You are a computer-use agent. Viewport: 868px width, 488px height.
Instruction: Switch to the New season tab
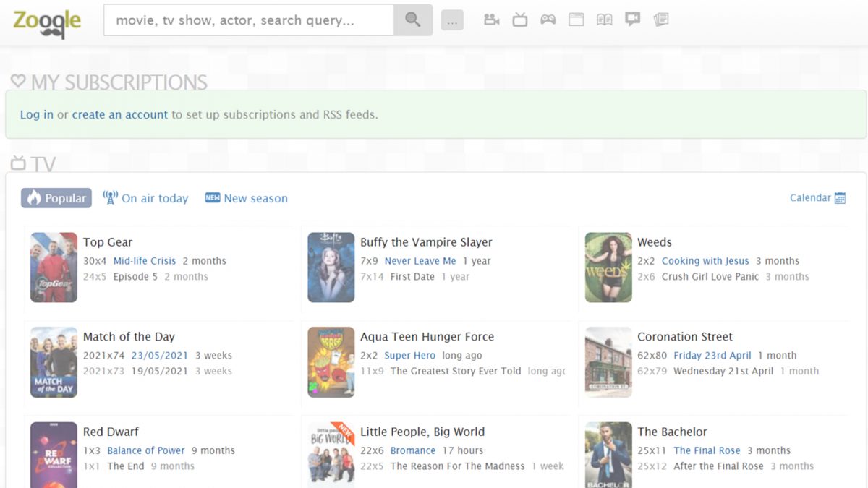pyautogui.click(x=247, y=198)
